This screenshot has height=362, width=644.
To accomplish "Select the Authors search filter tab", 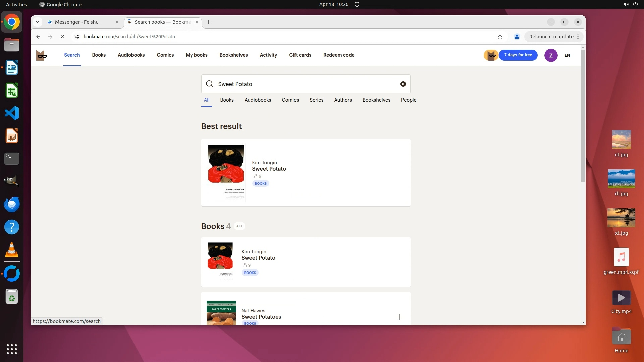I will click(x=343, y=100).
